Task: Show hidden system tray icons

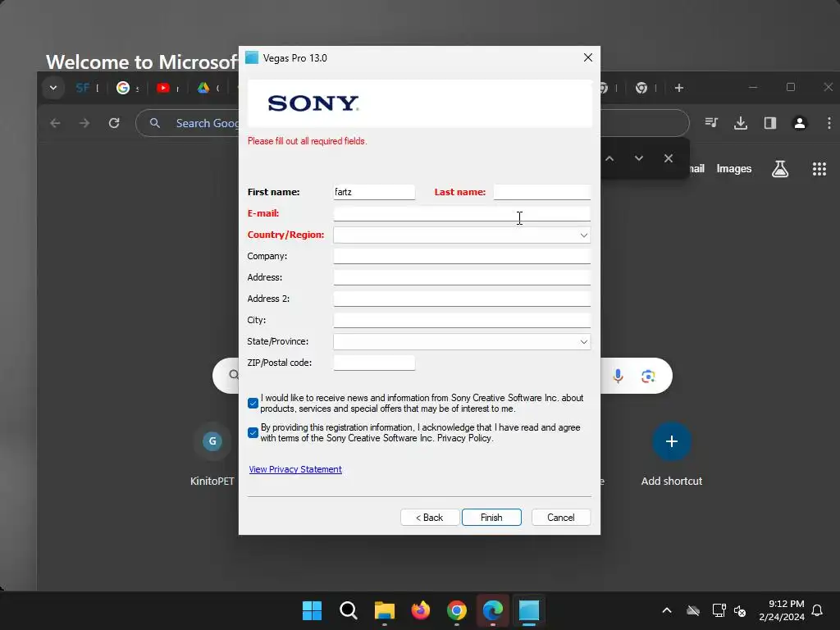Action: coord(666,610)
